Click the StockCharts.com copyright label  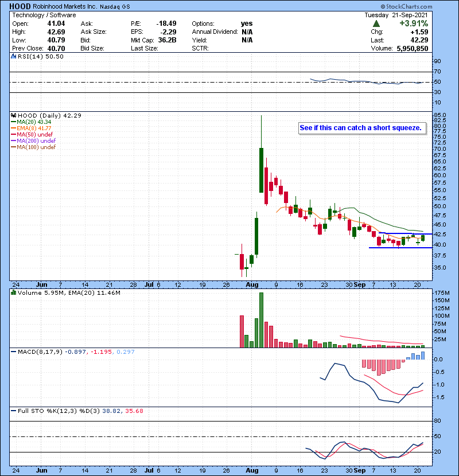[x=406, y=6]
